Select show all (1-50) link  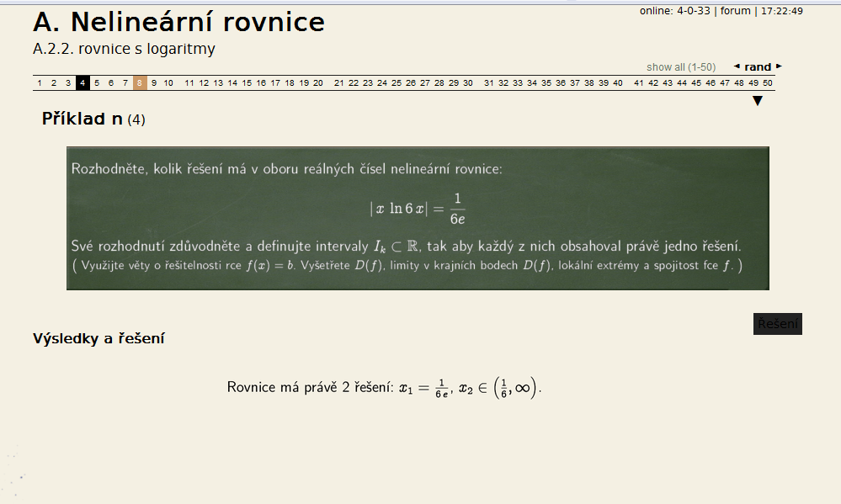(681, 67)
